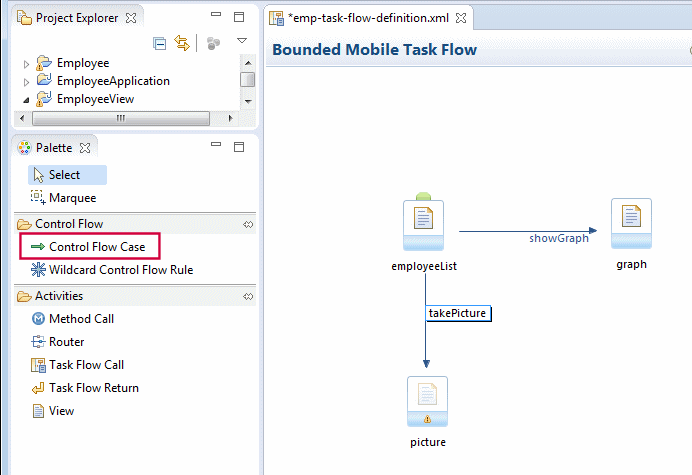692x475 pixels.
Task: Switch to the Palette tab
Action: [54, 147]
